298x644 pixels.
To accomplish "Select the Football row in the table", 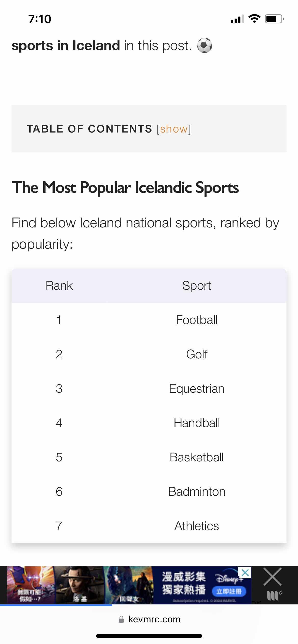I will point(197,320).
